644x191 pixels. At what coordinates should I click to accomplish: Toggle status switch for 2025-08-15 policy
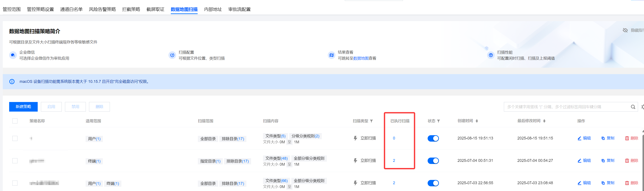click(433, 138)
